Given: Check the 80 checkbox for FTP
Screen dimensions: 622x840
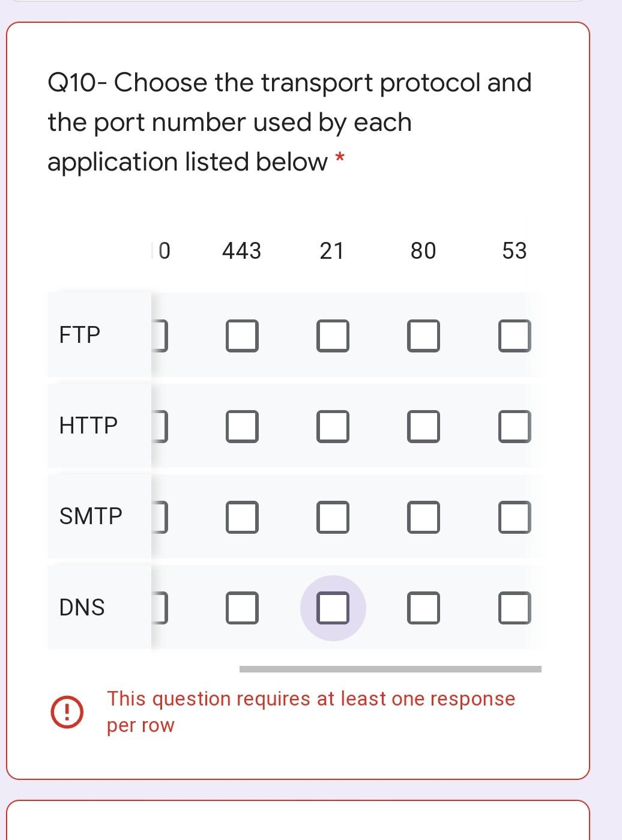Looking at the screenshot, I should 423,336.
